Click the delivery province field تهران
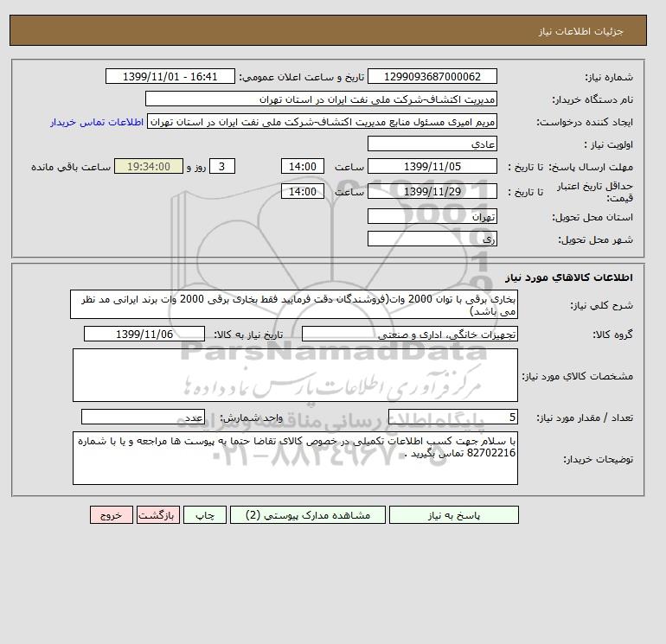 pos(432,216)
